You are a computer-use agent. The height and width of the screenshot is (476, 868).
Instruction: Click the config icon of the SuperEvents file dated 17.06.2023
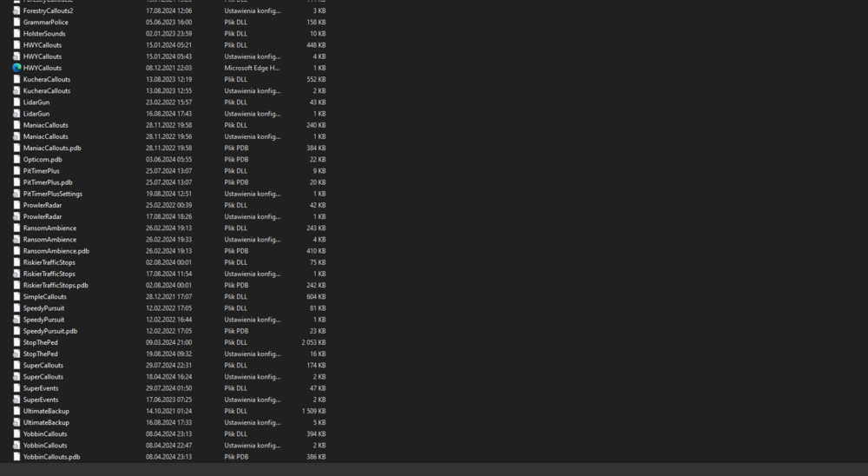(x=16, y=400)
